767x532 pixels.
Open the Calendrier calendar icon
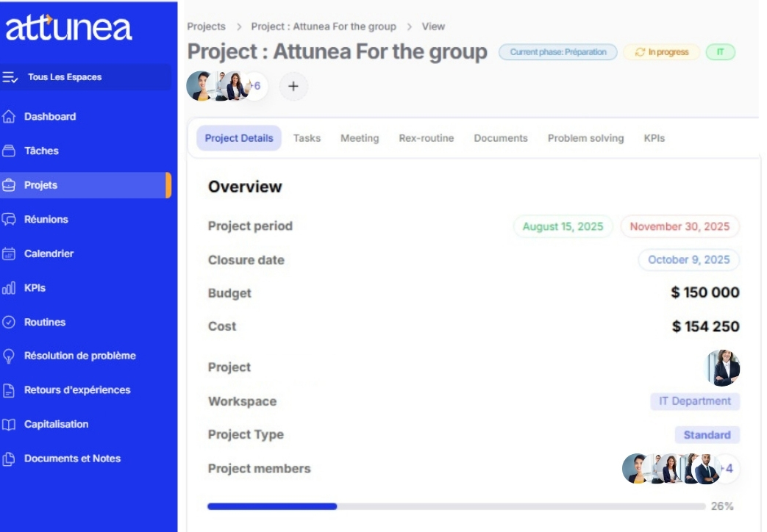pos(9,254)
